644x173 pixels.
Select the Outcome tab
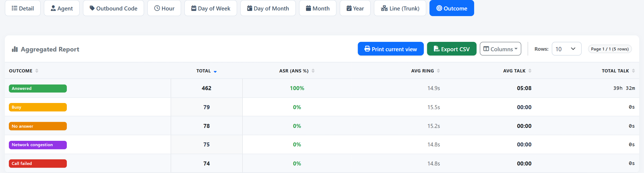[452, 8]
